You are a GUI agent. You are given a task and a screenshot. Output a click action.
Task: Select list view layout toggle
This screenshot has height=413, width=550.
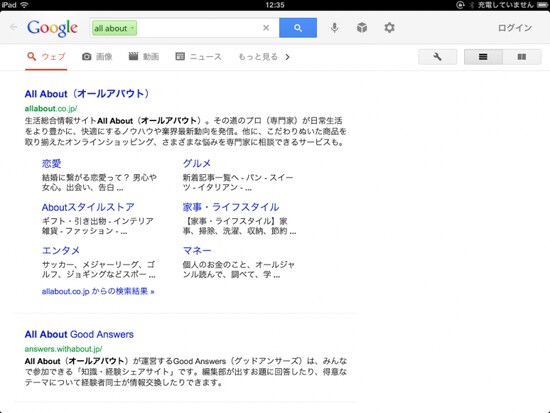483,57
